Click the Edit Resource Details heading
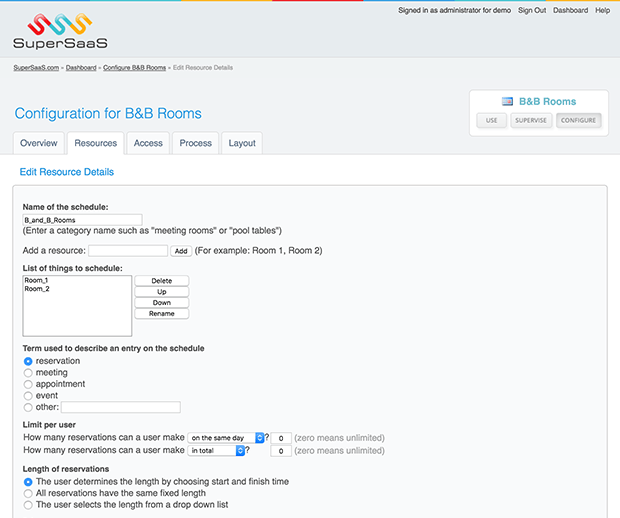620x518 pixels. click(67, 172)
